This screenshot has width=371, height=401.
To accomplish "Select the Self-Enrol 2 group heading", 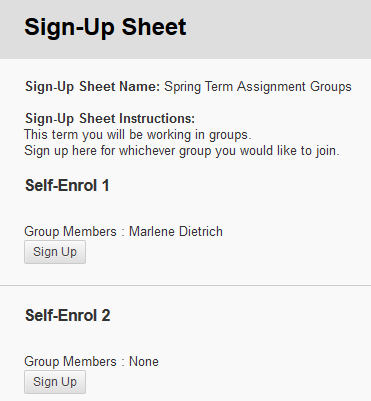I will pos(68,315).
